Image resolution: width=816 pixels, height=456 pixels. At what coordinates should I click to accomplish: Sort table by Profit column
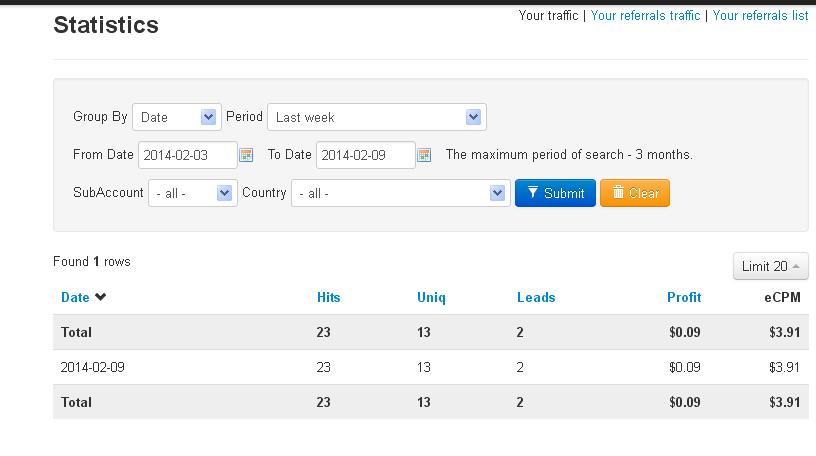[x=684, y=297]
